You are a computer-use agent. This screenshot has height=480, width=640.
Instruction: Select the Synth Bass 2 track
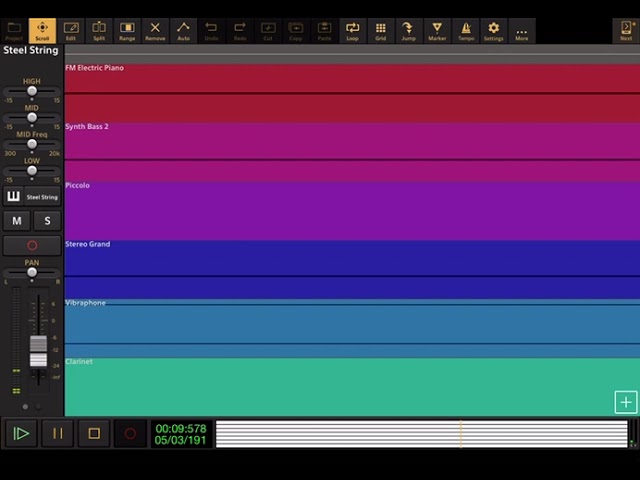pos(352,152)
